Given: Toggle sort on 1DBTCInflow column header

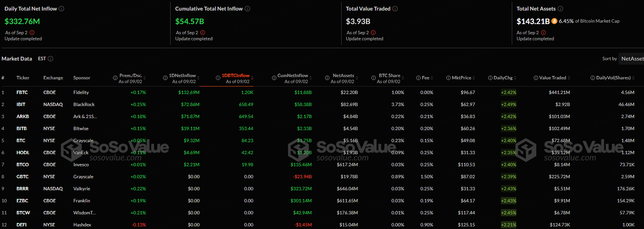Looking at the screenshot, I should pyautogui.click(x=235, y=76).
